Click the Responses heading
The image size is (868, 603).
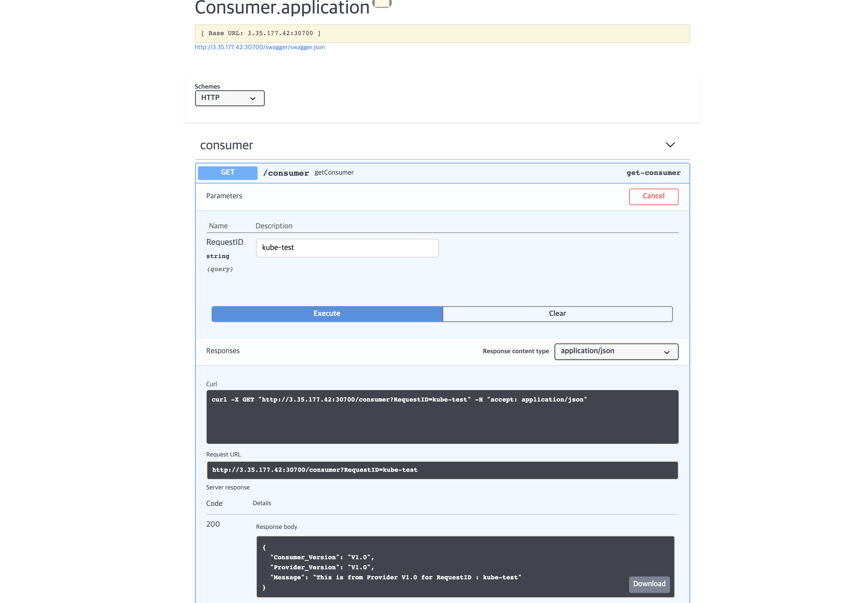coord(223,351)
